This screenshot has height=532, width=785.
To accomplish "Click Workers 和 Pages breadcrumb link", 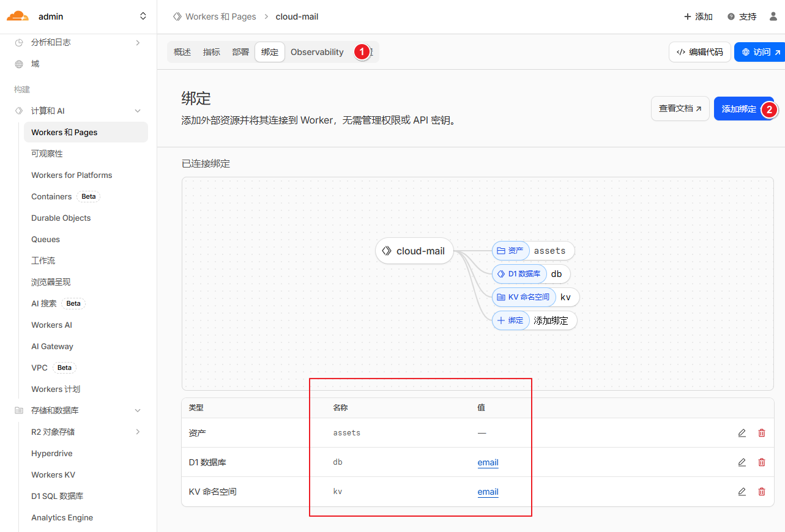I will pos(220,17).
